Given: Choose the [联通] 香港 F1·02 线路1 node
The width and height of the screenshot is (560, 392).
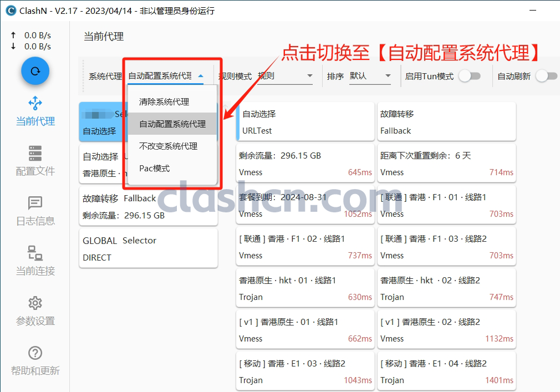Looking at the screenshot, I should click(x=306, y=247).
